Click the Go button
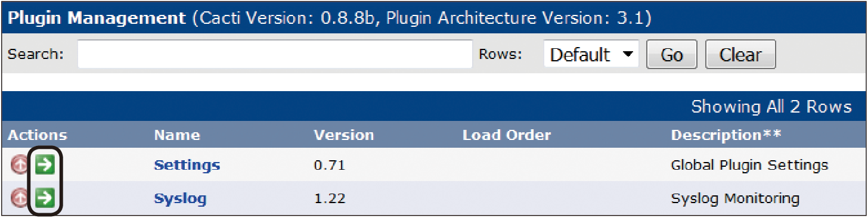 tap(672, 55)
